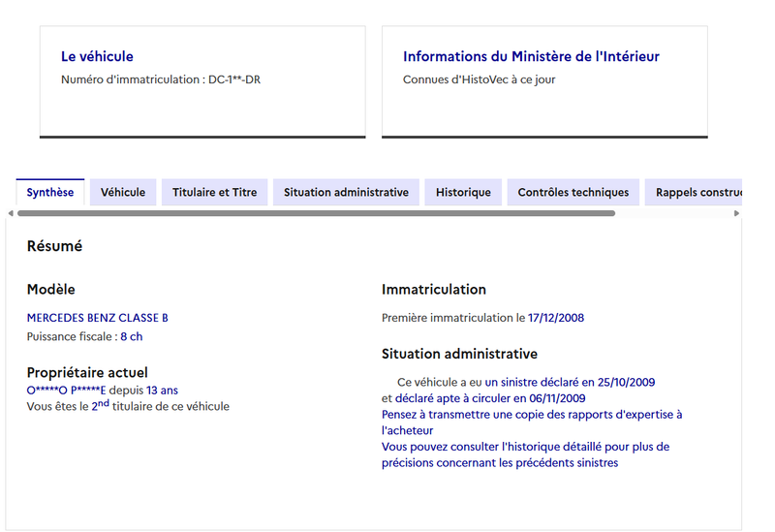Click 'un sinistre déclaré en 25/10/2009' text
Viewport: 775px width, 532px height.
tap(570, 382)
